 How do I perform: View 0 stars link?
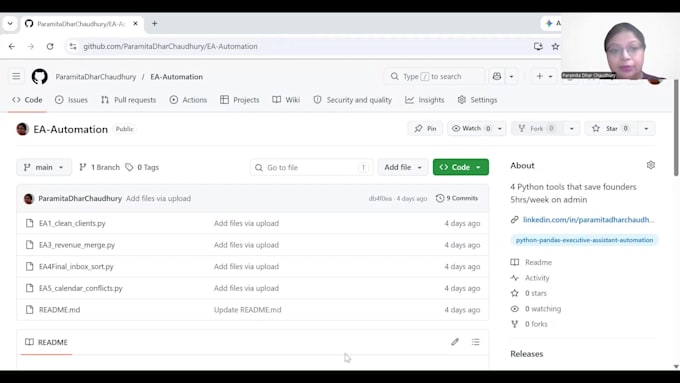click(529, 293)
